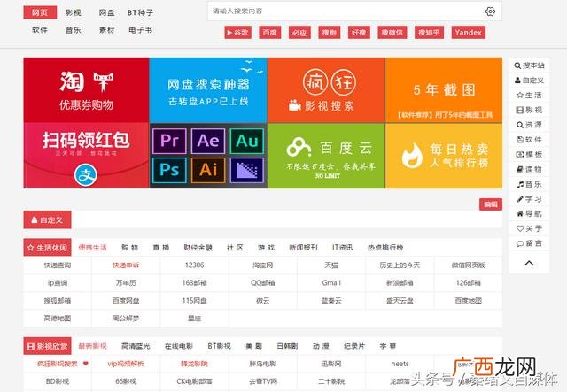Click the video camera icon by 影视搜索
The image size is (567, 392).
click(x=295, y=105)
